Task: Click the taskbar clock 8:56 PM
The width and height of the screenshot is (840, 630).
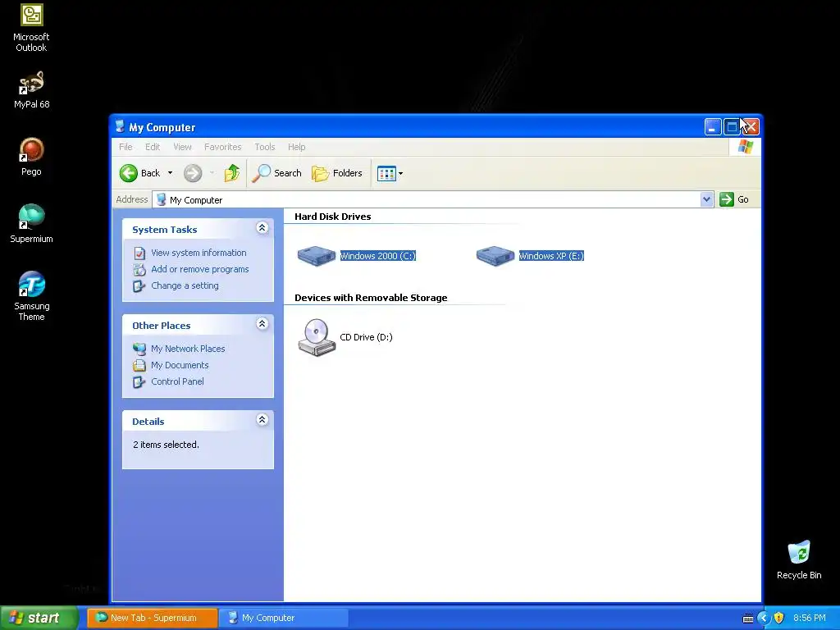Action: 810,618
